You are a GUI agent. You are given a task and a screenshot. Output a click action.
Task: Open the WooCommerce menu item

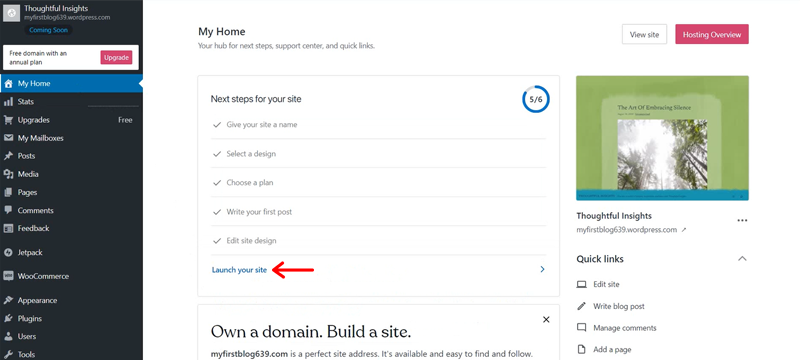pyautogui.click(x=71, y=276)
